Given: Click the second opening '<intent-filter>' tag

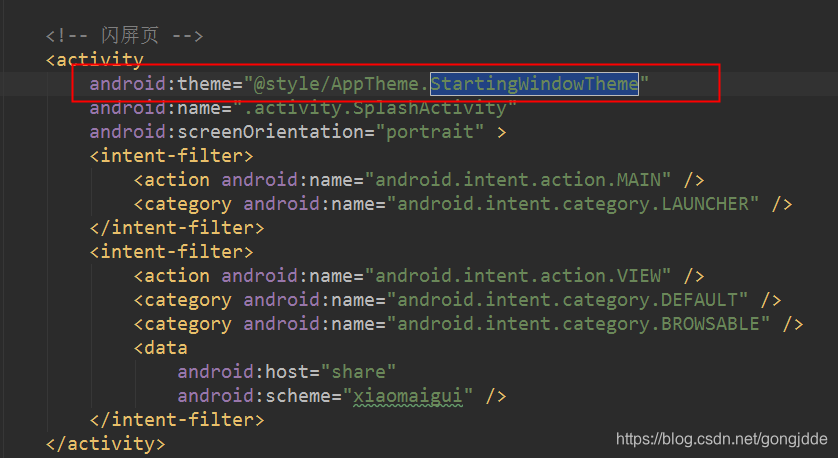Looking at the screenshot, I should [172, 252].
